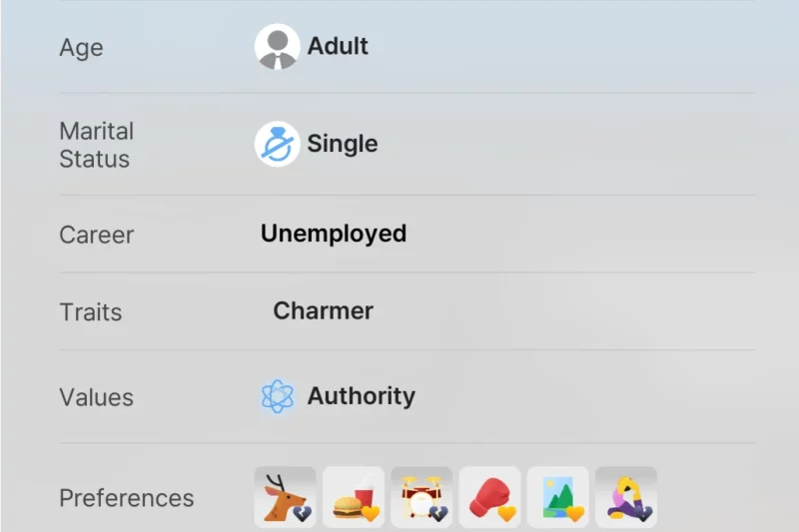Select the burger and drink preference icon

point(354,497)
